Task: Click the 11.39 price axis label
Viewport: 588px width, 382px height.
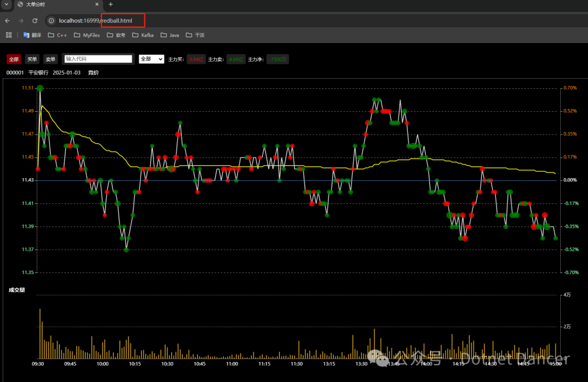Action: (x=28, y=227)
